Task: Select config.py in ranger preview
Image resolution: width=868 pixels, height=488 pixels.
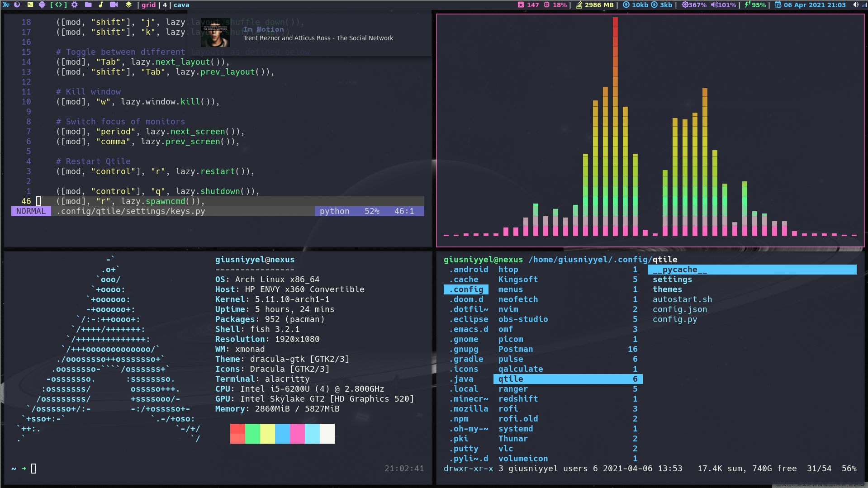Action: click(675, 319)
